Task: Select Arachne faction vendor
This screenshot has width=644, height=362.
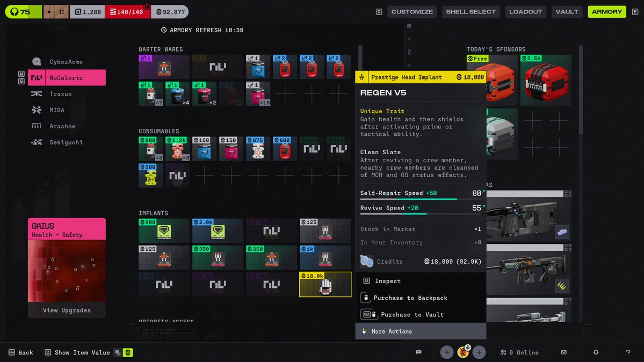Action: click(67, 126)
